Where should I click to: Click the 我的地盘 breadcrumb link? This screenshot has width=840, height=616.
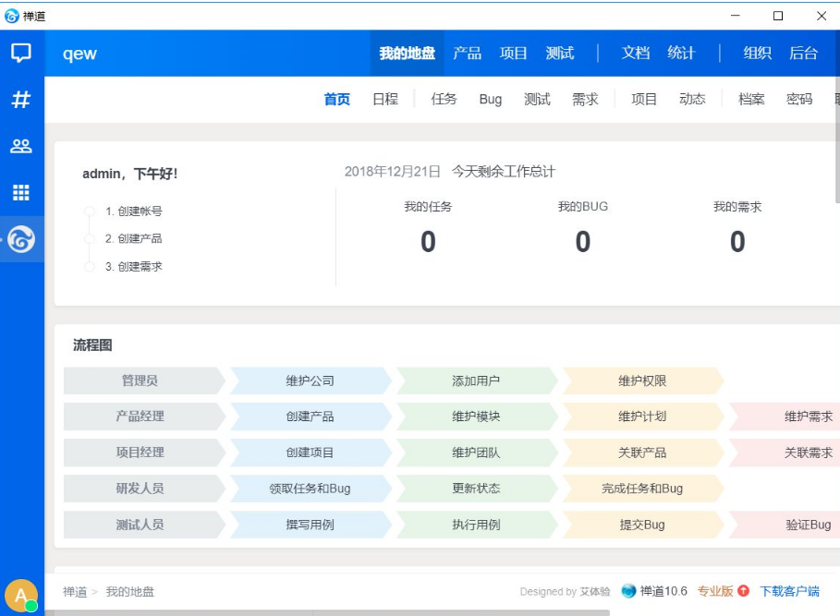[129, 591]
